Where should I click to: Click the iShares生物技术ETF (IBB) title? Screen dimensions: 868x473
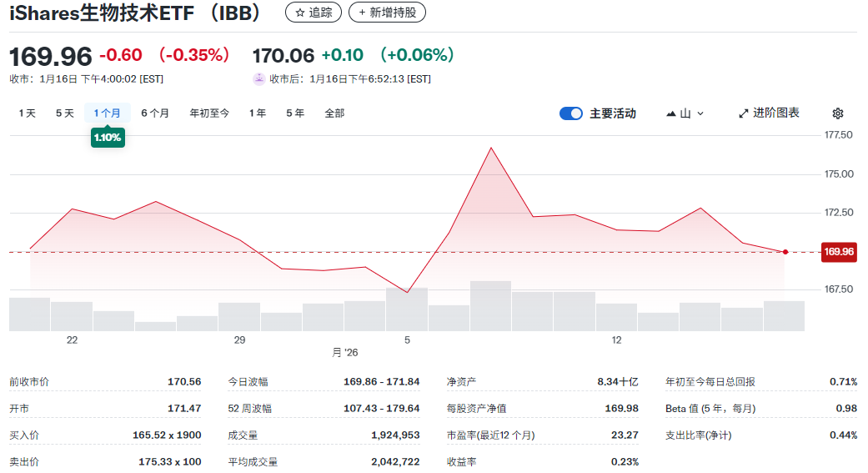click(x=134, y=13)
